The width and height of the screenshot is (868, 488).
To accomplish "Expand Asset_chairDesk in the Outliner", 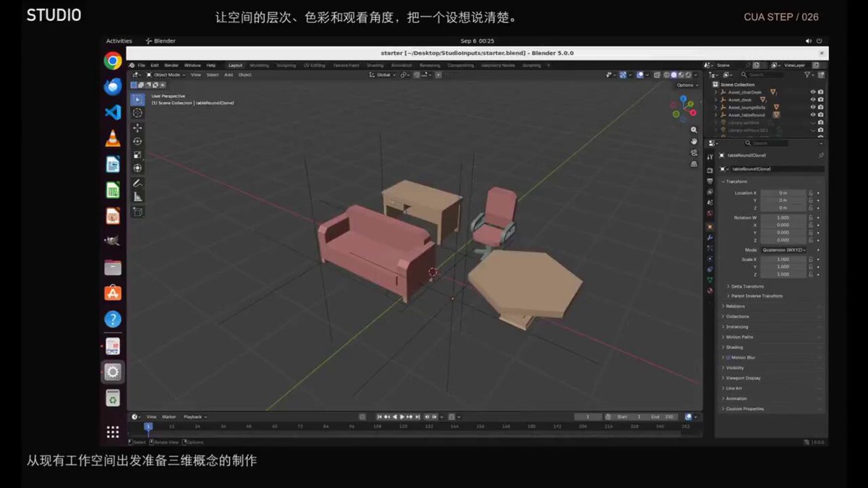I will (x=716, y=92).
